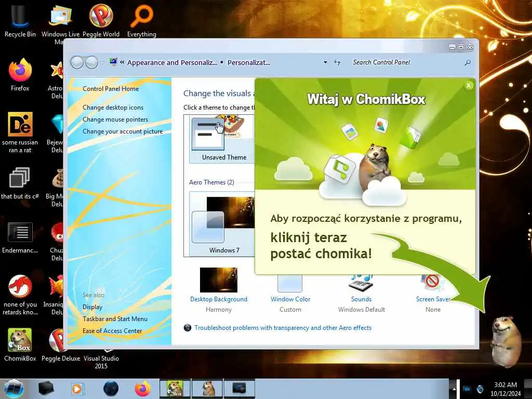Image resolution: width=532 pixels, height=399 pixels.
Task: Click the Back navigation button
Action: pos(77,62)
